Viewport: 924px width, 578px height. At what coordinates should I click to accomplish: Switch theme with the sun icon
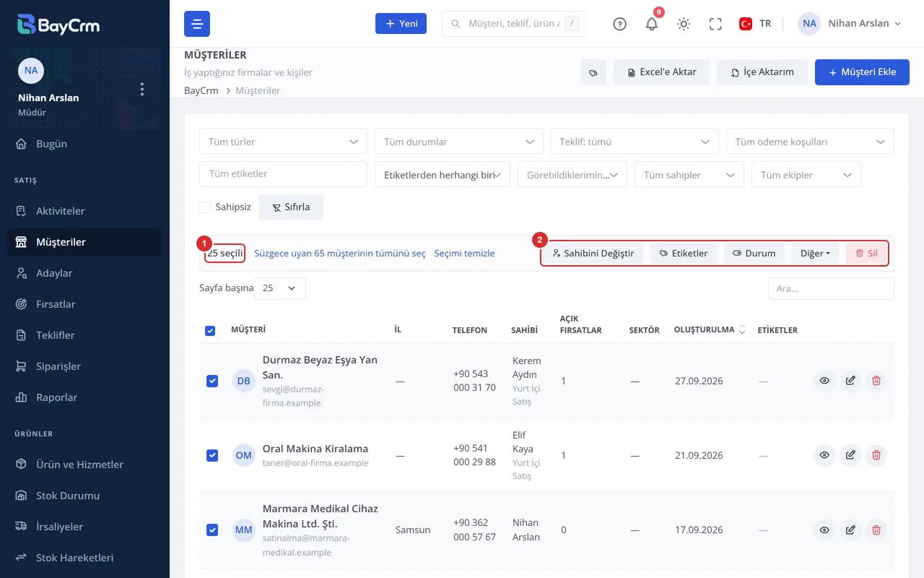click(684, 24)
